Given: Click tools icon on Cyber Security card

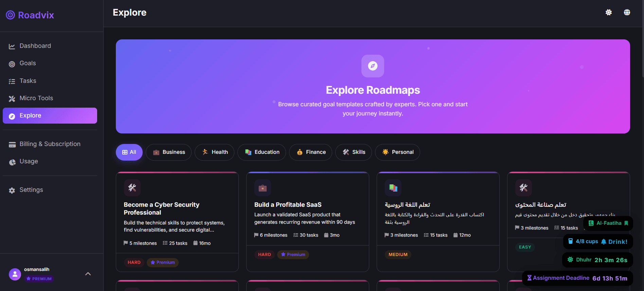Looking at the screenshot, I should click(x=132, y=188).
